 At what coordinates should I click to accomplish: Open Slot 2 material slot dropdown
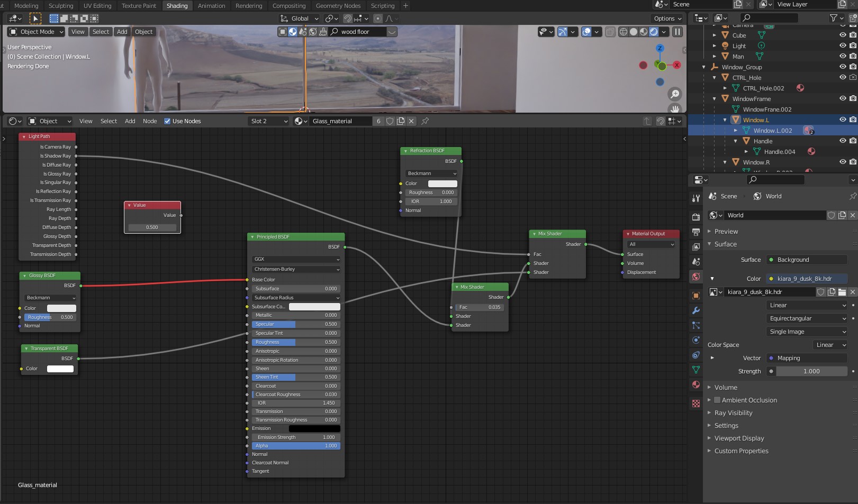[x=269, y=121]
